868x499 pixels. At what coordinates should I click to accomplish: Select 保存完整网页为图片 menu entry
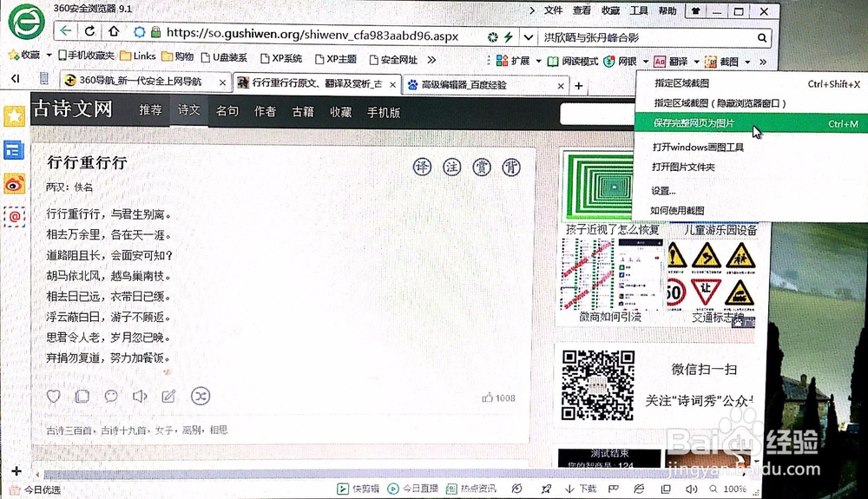point(752,123)
